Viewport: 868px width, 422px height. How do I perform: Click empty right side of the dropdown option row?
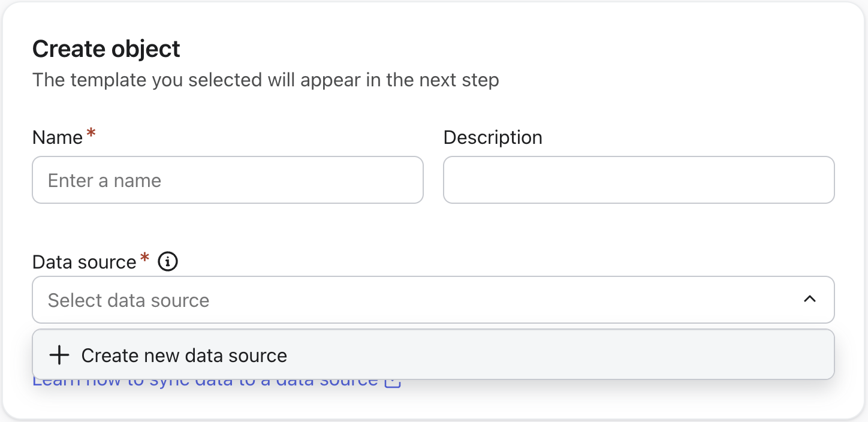[x=599, y=355]
